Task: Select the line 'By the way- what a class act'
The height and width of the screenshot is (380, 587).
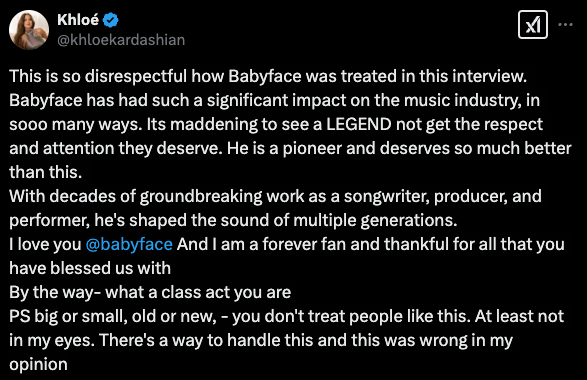Action: pyautogui.click(x=150, y=292)
